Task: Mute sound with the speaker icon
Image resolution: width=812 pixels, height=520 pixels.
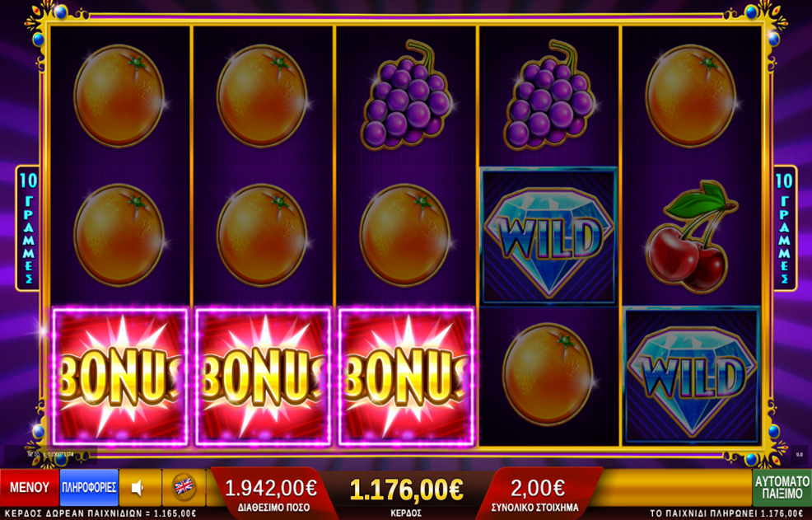Action: click(x=140, y=487)
